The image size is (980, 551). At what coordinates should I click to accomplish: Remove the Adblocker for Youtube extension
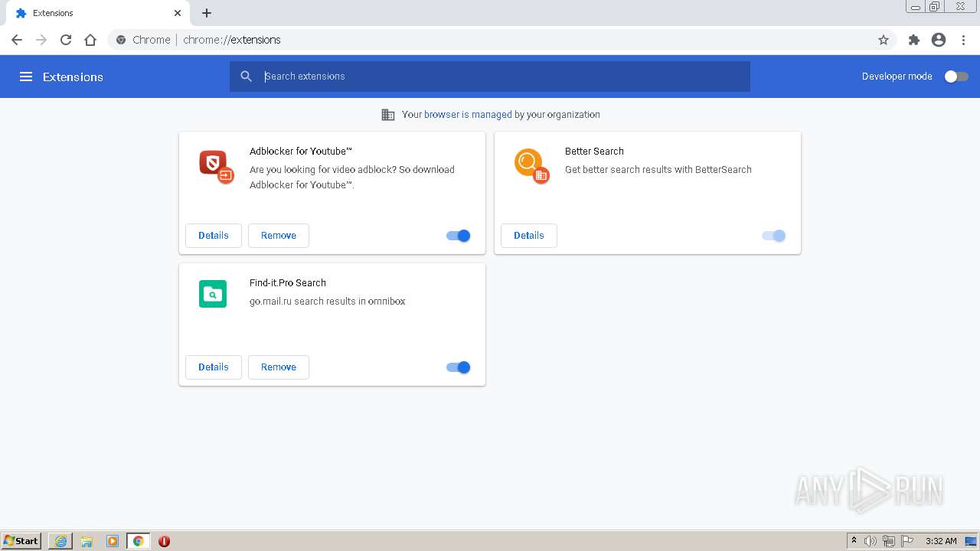coord(279,236)
